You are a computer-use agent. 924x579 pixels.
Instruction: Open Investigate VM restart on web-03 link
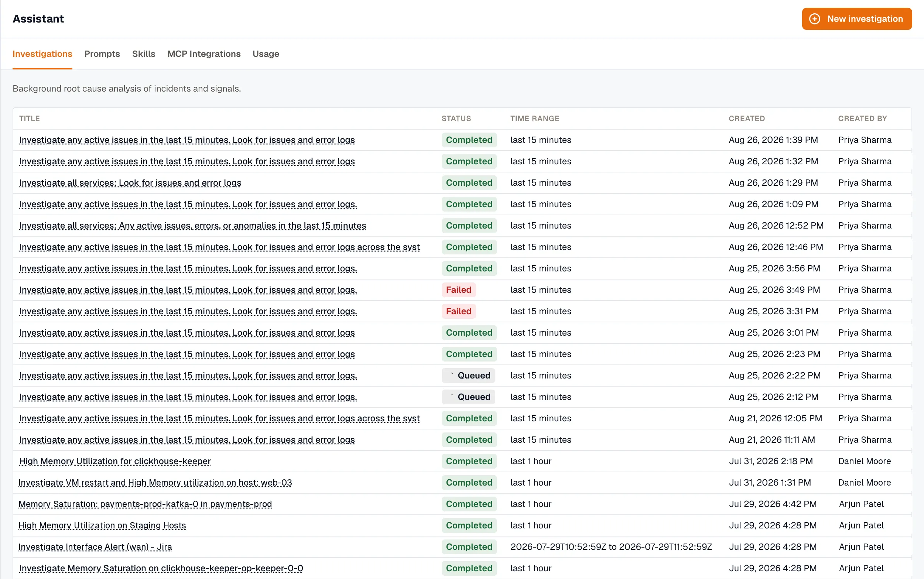tap(155, 483)
